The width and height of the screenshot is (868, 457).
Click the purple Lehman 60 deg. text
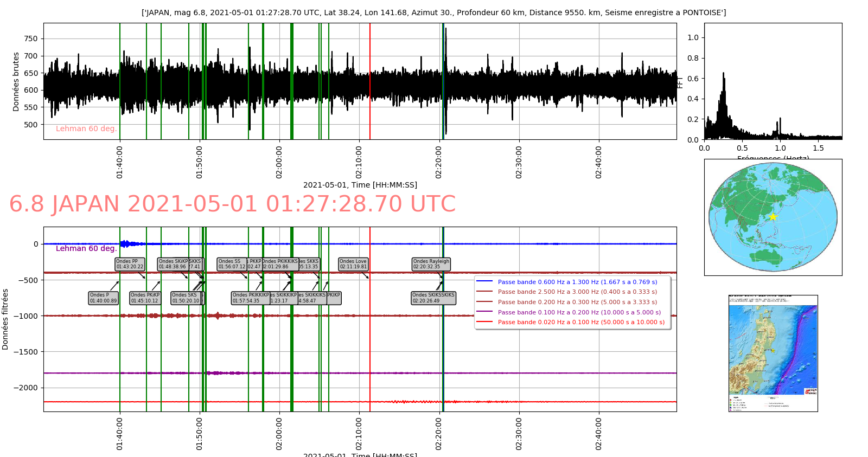[x=86, y=248]
